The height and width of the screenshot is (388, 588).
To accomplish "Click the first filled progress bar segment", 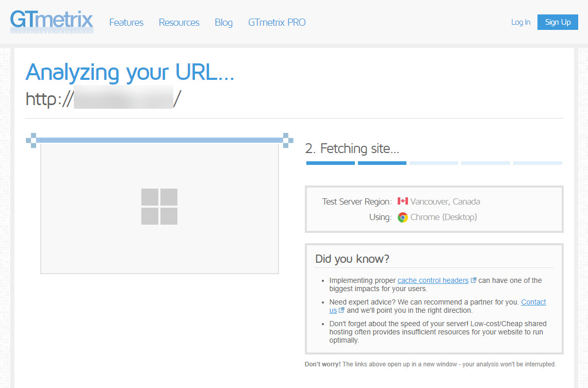I will point(330,162).
